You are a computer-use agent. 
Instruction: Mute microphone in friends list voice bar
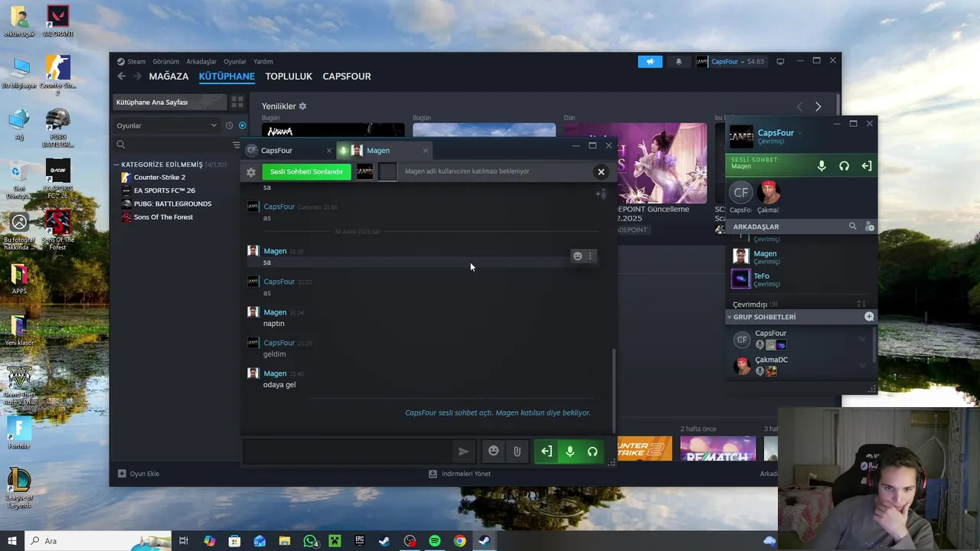pyautogui.click(x=822, y=166)
